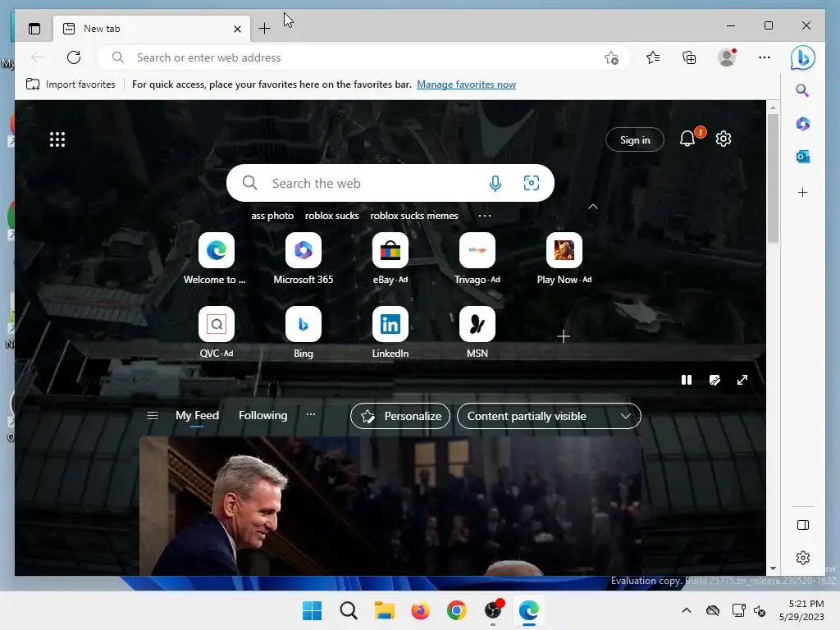Select the roblox sucks suggestion
This screenshot has width=840, height=630.
click(x=331, y=216)
